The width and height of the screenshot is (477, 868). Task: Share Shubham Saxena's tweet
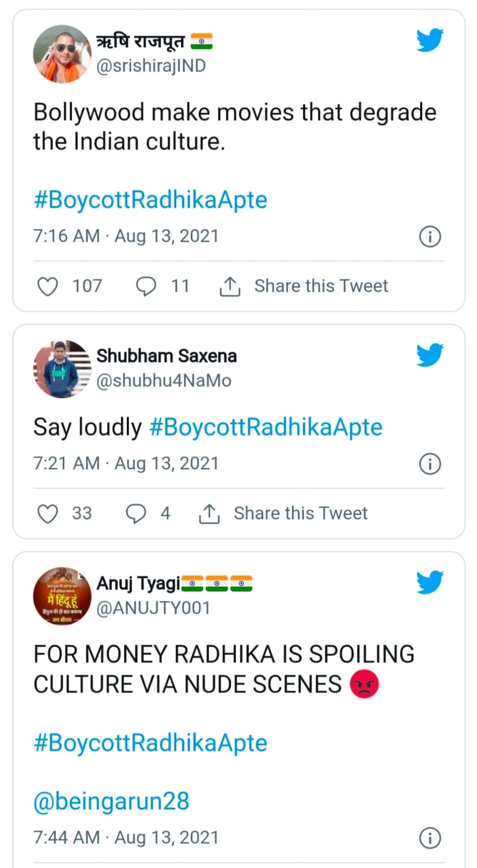click(x=299, y=513)
